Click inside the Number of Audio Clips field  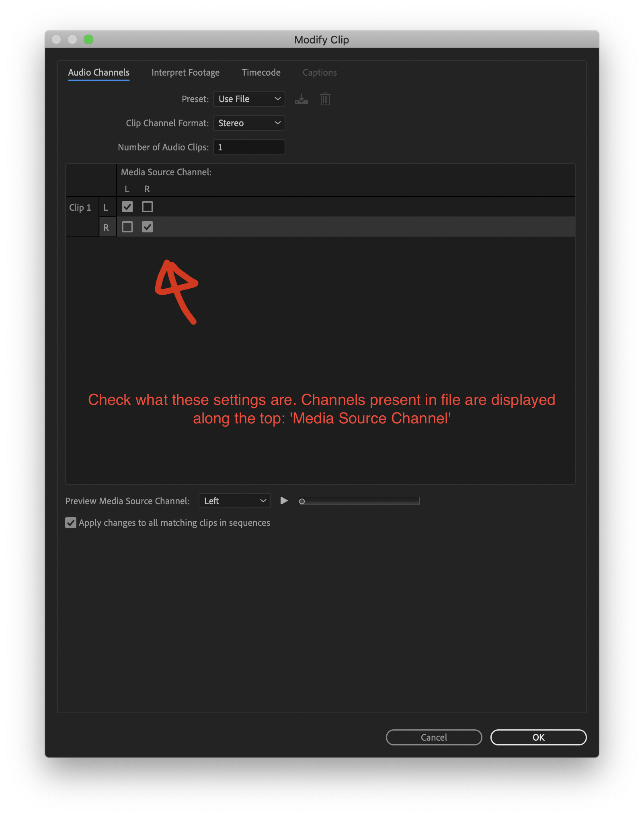click(249, 147)
